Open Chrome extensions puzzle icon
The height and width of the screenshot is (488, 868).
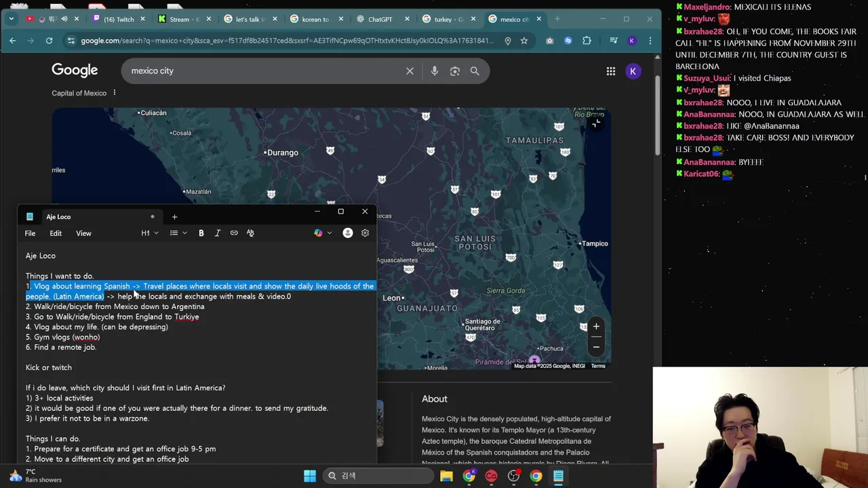pos(587,41)
